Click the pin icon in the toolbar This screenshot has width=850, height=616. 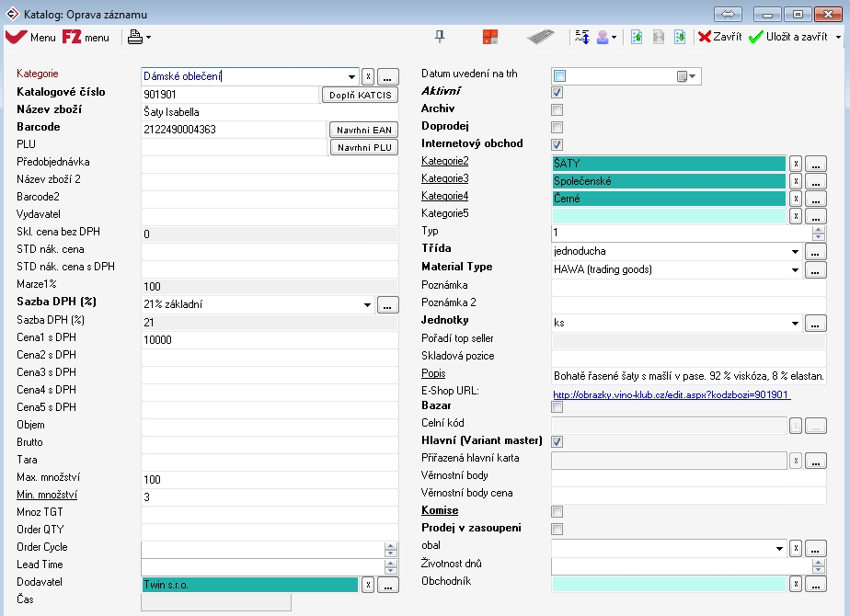click(x=440, y=37)
